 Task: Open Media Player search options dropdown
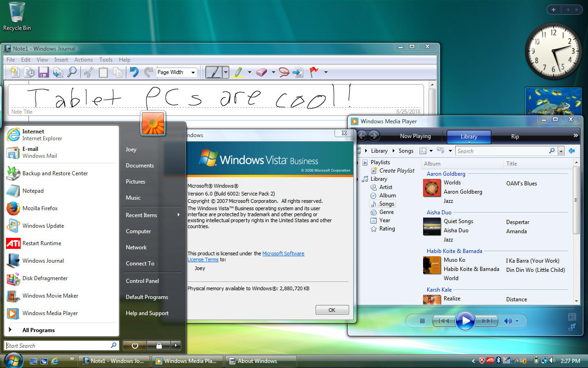[x=561, y=151]
